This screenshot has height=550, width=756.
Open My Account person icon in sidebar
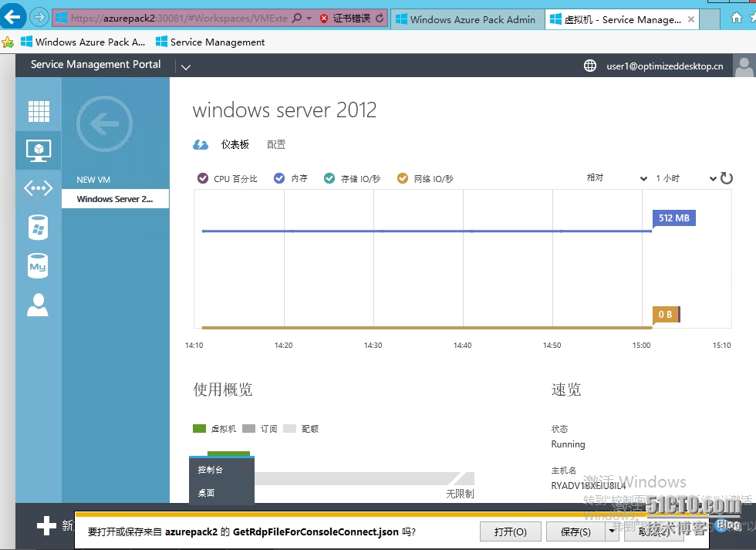[x=38, y=305]
